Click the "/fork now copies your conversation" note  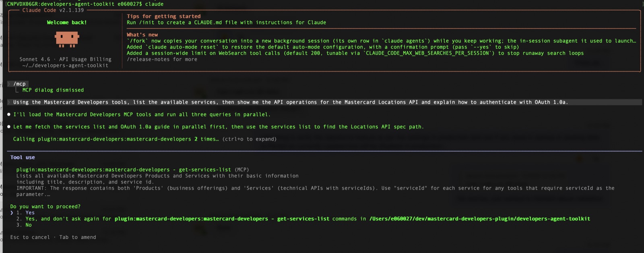click(x=382, y=41)
